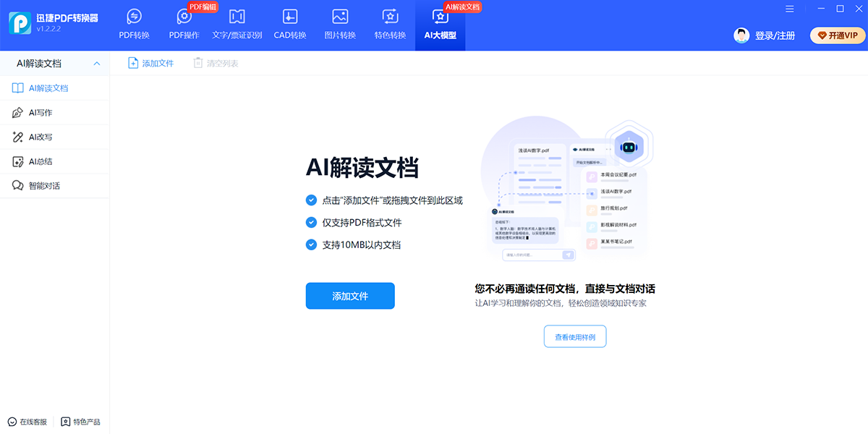The image size is (868, 434).
Task: Select the 图片转换 icon
Action: coord(340,17)
